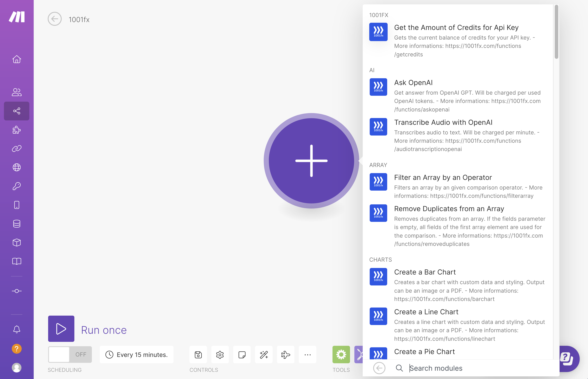Screen dimensions: 588x379
Task: Open the Webhooks globe icon
Action: pyautogui.click(x=16, y=167)
